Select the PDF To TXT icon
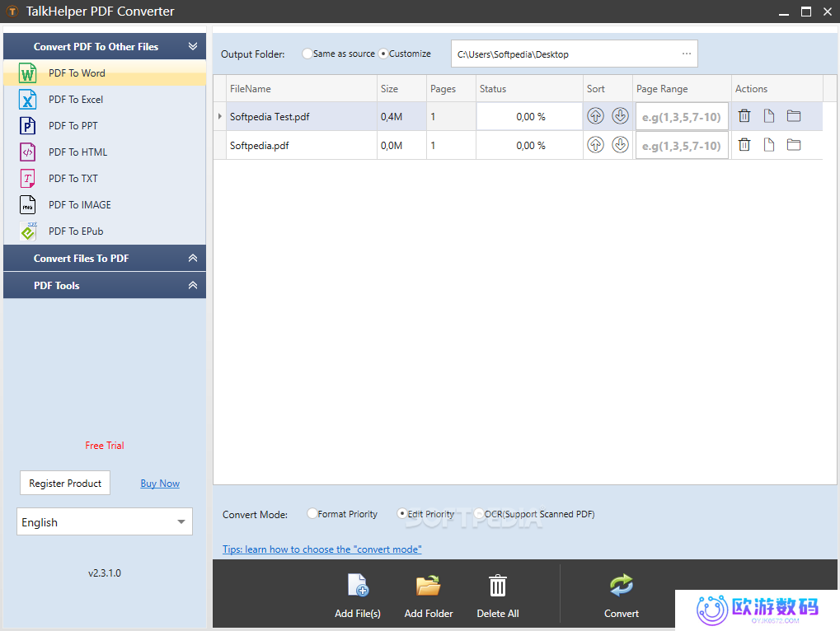840x631 pixels. [x=27, y=178]
